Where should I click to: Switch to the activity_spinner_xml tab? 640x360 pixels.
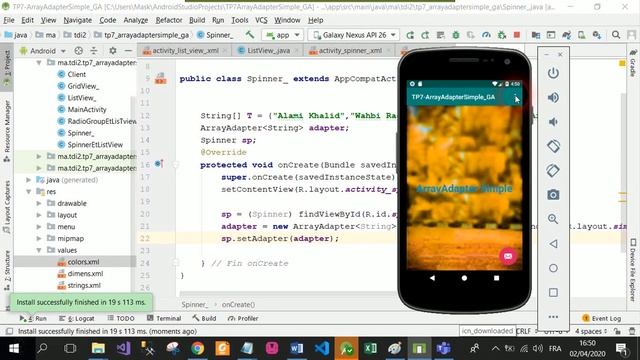click(350, 51)
